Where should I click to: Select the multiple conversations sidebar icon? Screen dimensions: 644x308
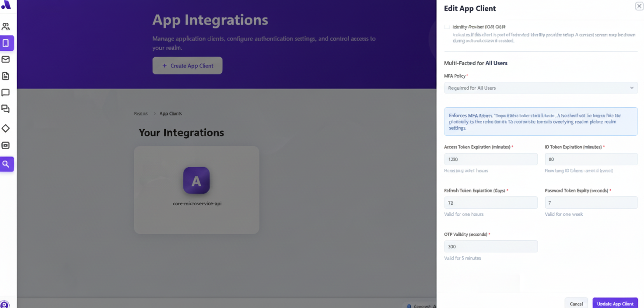tap(6, 109)
